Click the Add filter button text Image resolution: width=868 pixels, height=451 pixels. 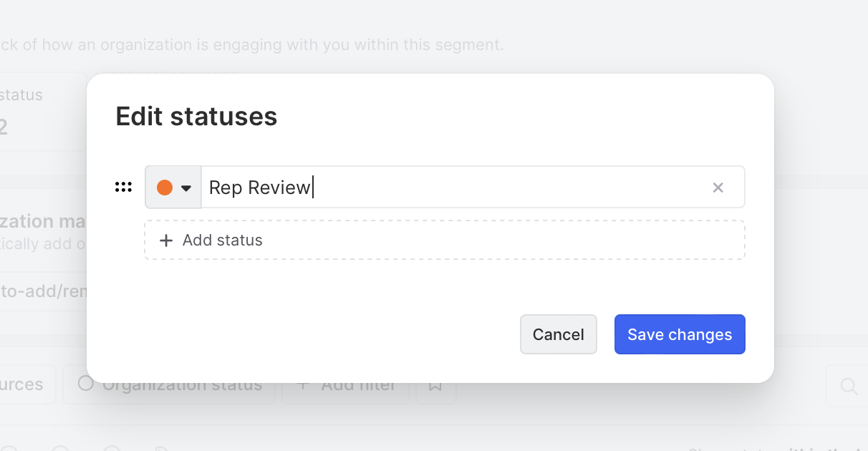358,386
